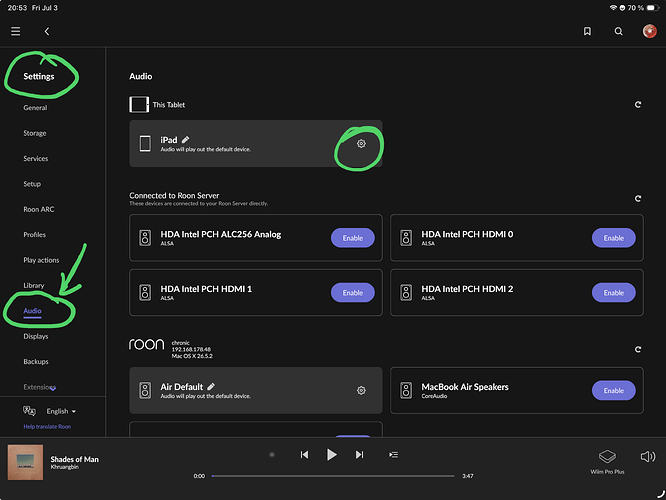The image size is (666, 500).
Task: Enable HDA Intel PCH HDMI 2
Action: [613, 293]
